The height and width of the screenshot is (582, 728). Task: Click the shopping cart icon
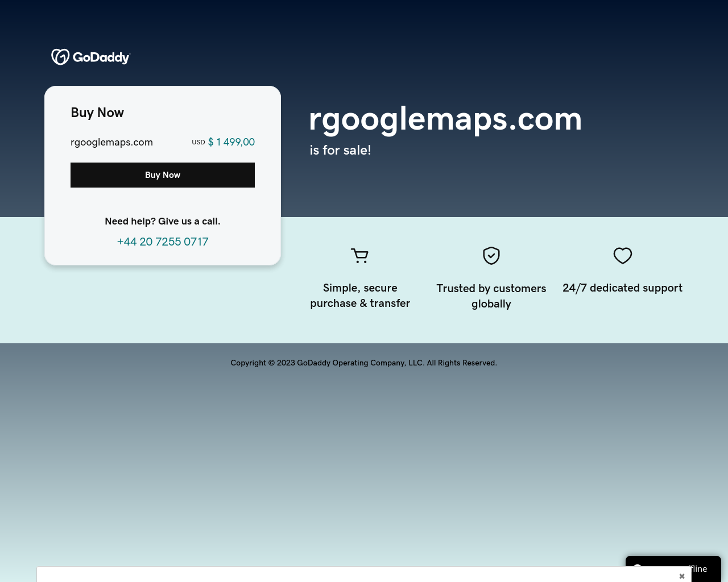359,256
